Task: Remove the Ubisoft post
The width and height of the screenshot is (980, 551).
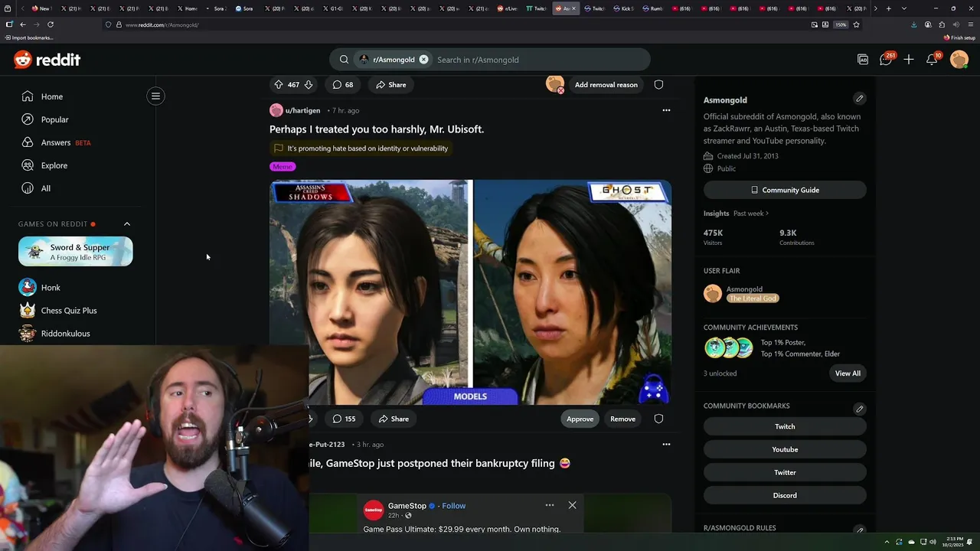Action: 622,419
